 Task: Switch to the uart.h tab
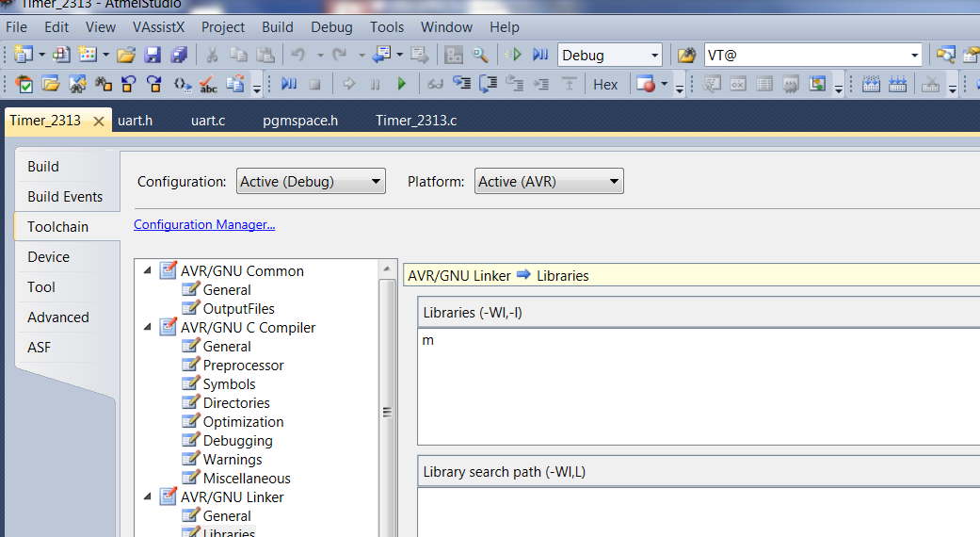pos(135,120)
